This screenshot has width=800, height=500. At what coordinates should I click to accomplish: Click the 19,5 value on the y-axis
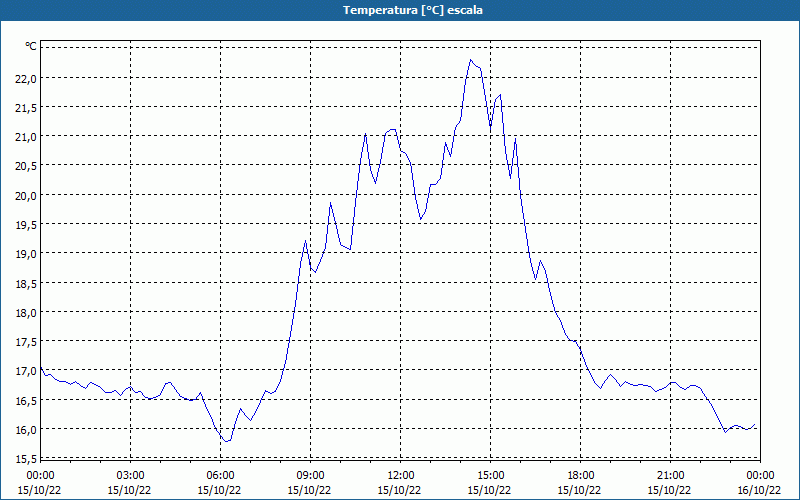pyautogui.click(x=25, y=224)
